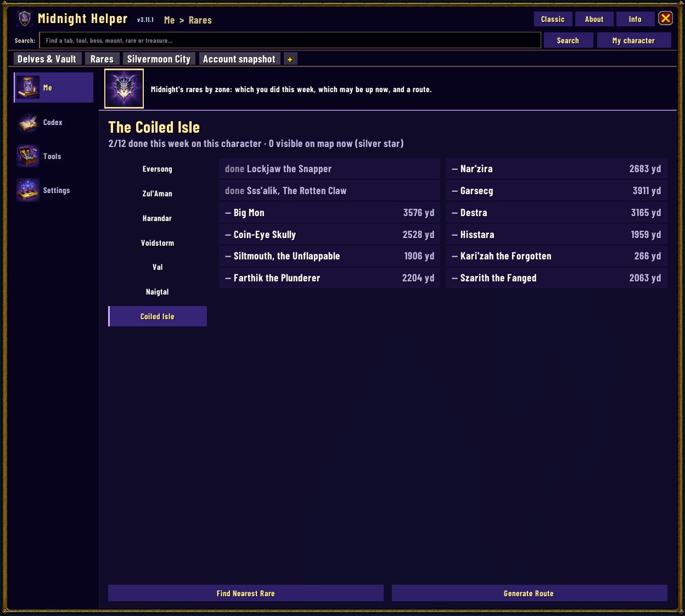The image size is (685, 616).
Task: Click the Find Nearest Rare button
Action: pos(246,594)
